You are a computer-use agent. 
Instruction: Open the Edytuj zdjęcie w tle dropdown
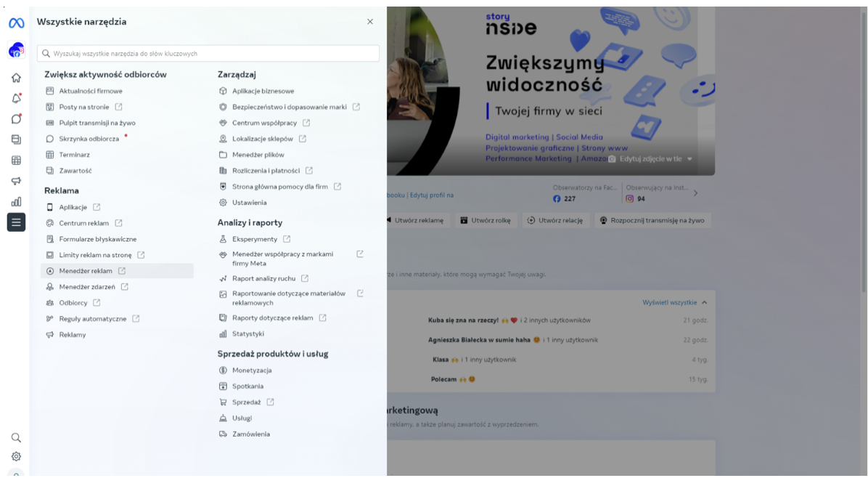[x=650, y=159]
